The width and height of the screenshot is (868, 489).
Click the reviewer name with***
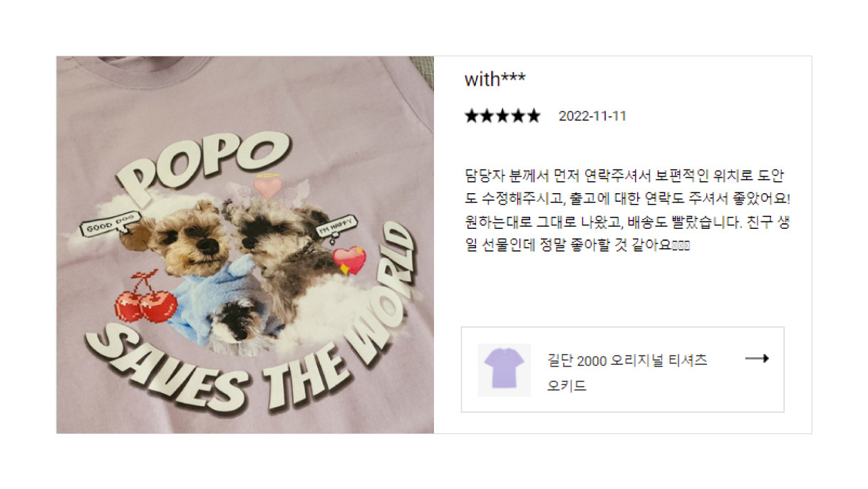pyautogui.click(x=495, y=79)
